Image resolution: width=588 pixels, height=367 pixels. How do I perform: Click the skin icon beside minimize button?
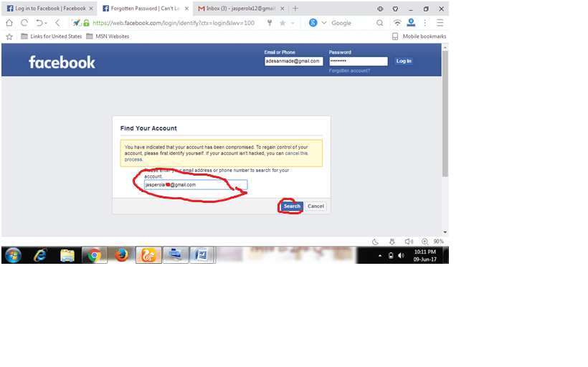pyautogui.click(x=395, y=9)
